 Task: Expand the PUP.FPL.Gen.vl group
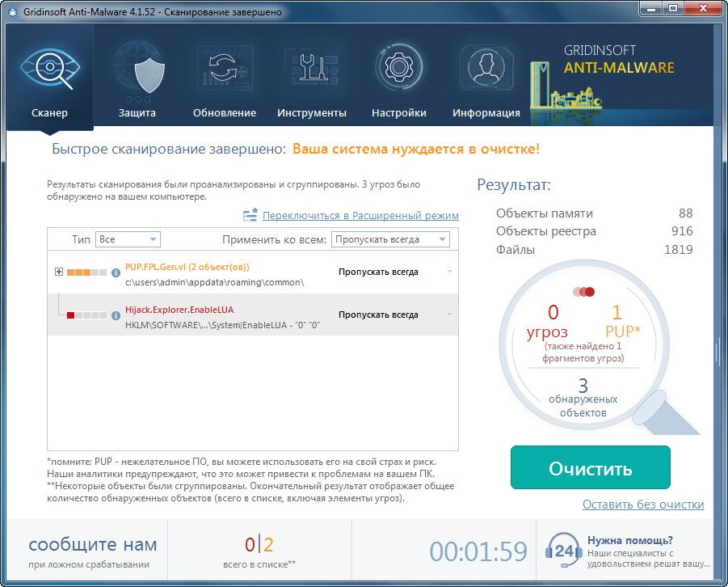click(x=59, y=272)
